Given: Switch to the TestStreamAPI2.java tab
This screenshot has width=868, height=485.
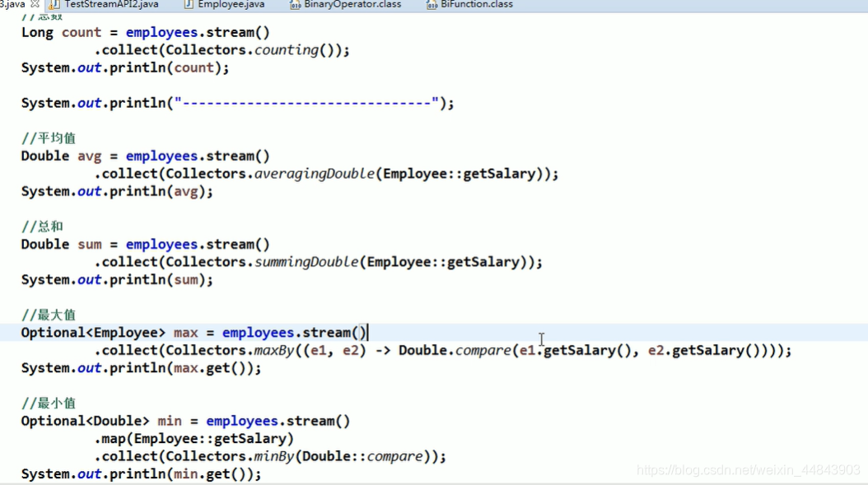Looking at the screenshot, I should [x=111, y=4].
